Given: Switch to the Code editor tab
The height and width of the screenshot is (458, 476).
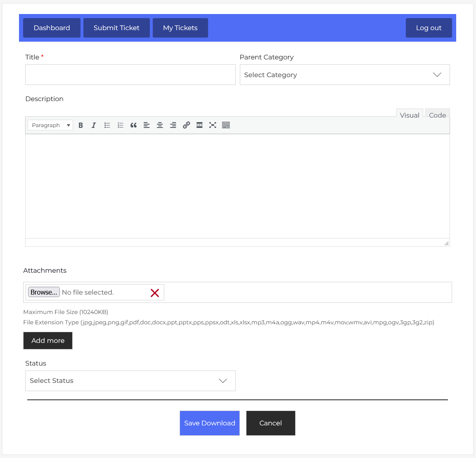Looking at the screenshot, I should (437, 115).
